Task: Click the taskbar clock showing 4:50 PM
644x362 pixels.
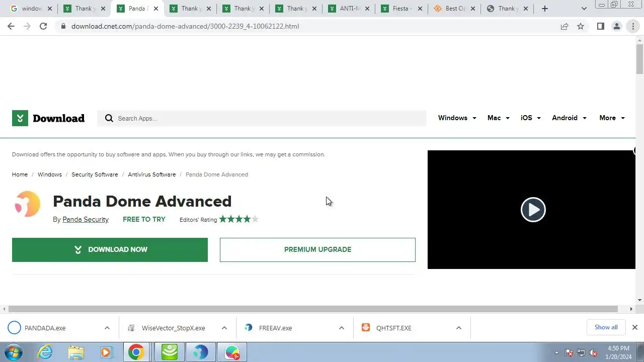Action: pos(618,352)
